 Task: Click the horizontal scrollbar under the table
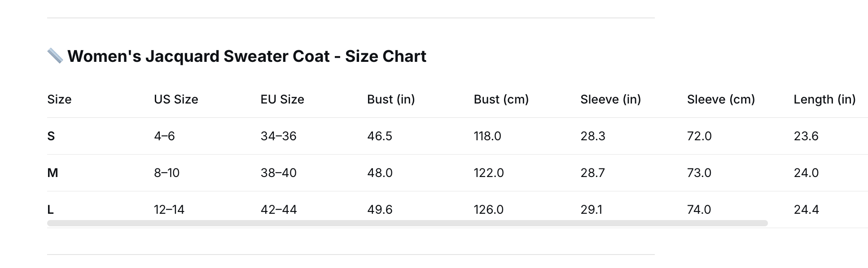click(408, 223)
